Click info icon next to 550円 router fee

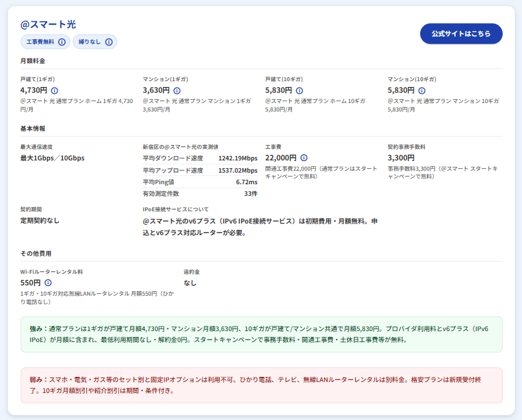tap(48, 283)
